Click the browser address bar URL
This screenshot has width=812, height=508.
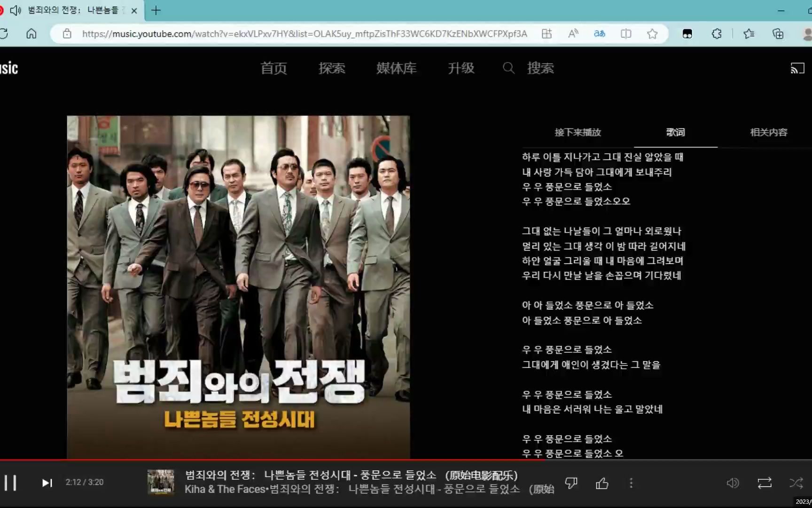304,34
